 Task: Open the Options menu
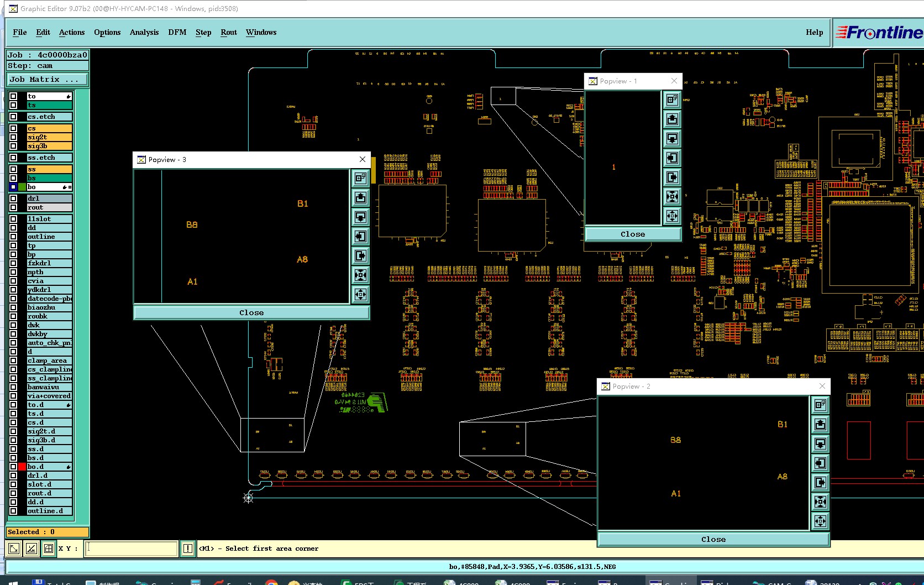[x=107, y=32]
